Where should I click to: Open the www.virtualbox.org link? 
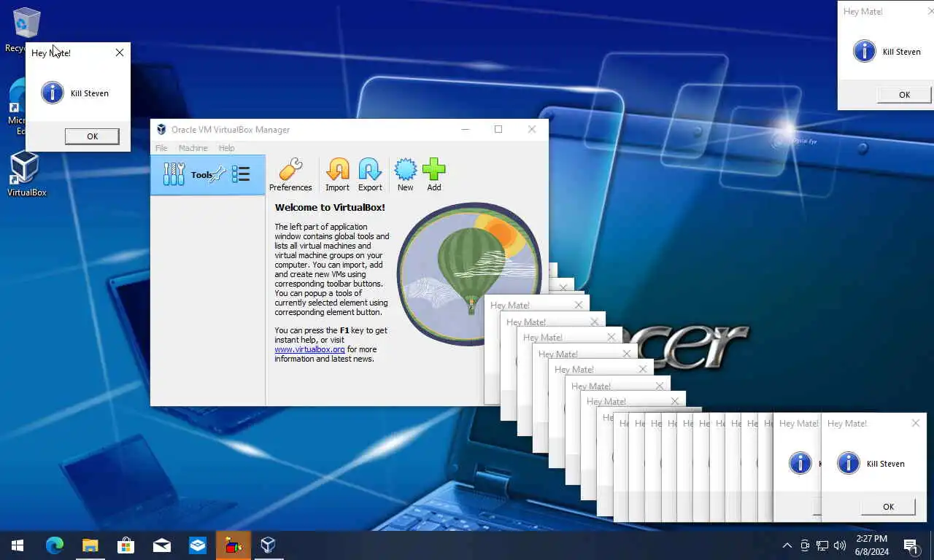tap(309, 349)
